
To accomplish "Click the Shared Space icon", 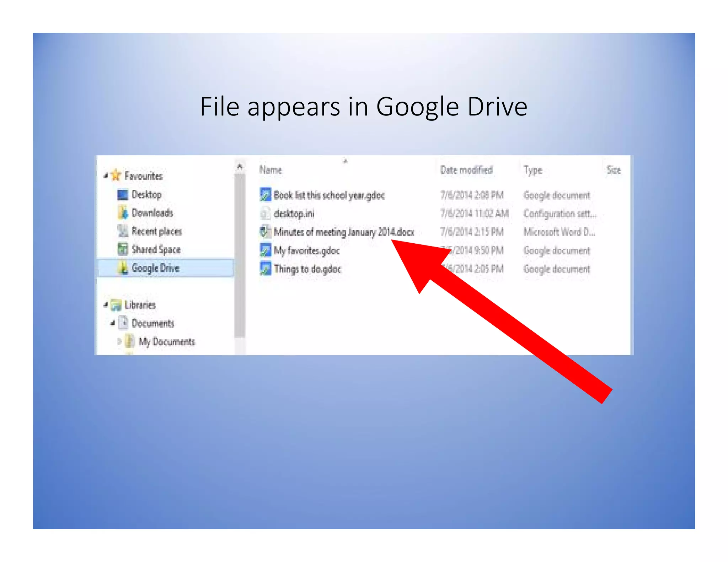I will coord(123,249).
